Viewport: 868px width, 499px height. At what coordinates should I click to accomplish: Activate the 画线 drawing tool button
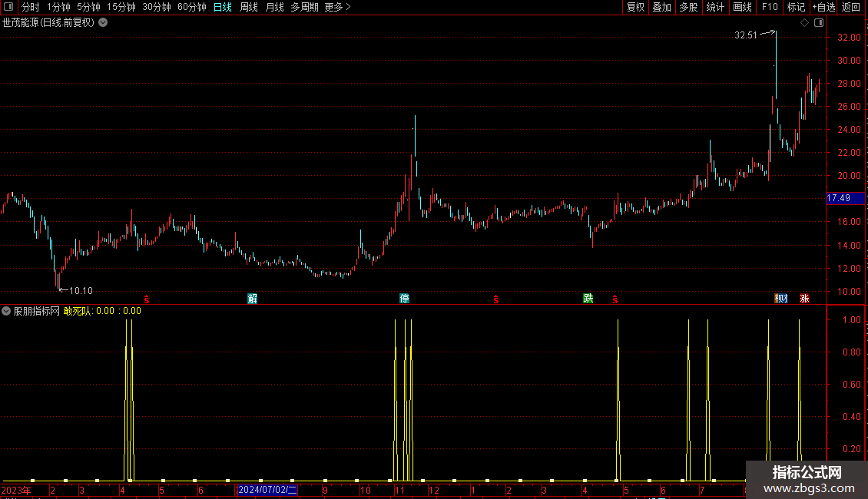coord(742,7)
